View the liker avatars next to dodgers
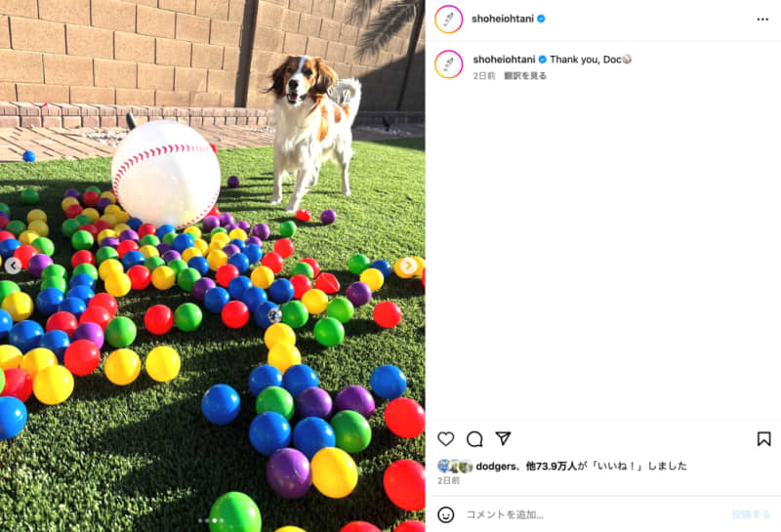 click(x=455, y=467)
